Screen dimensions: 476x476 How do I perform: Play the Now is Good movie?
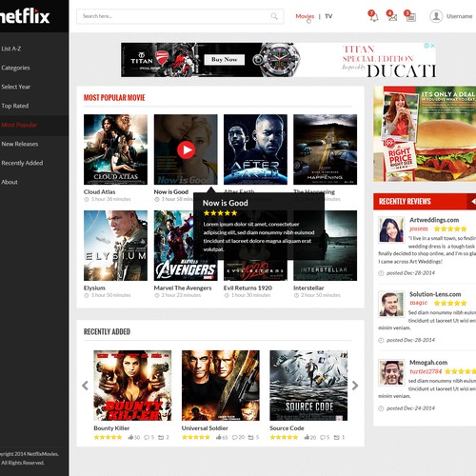click(186, 149)
